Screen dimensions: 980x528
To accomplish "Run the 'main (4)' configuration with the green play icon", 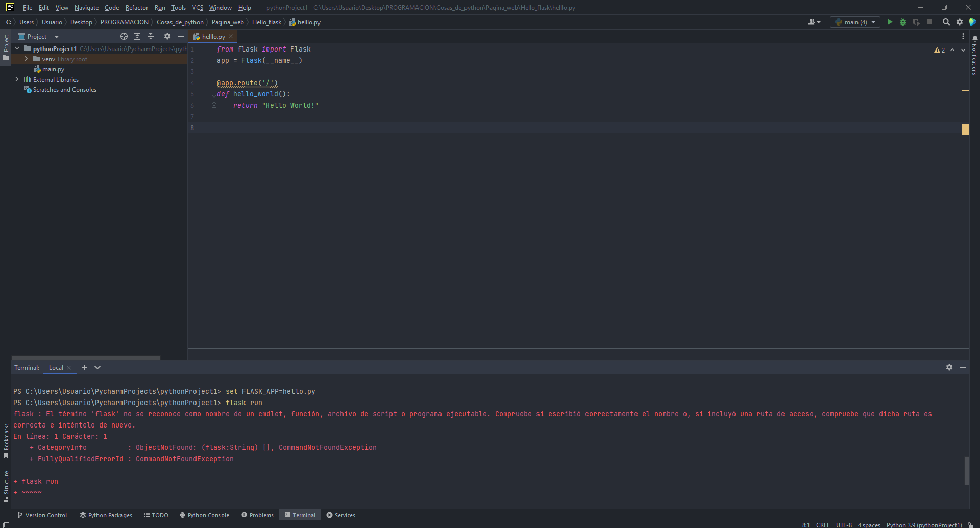I will 890,22.
